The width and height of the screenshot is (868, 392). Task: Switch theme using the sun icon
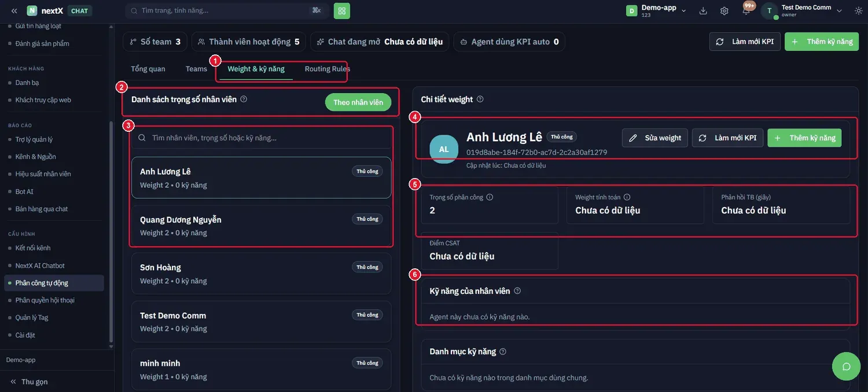tap(858, 10)
